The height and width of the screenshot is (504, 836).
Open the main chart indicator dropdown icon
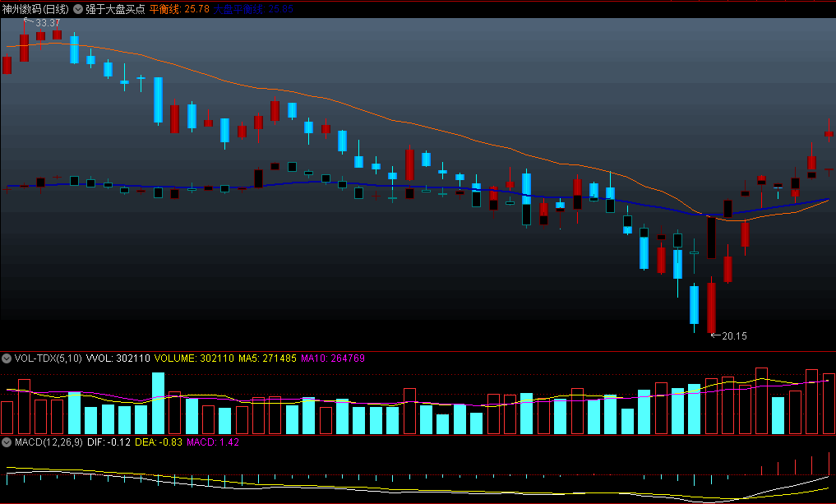click(78, 9)
